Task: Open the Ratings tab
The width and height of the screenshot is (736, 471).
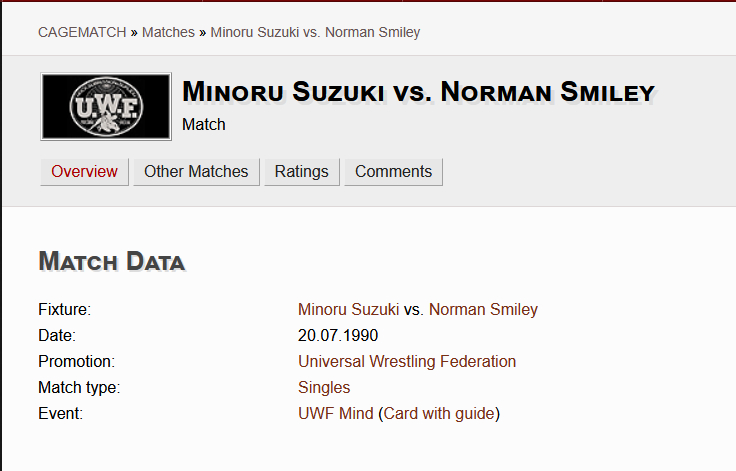Action: click(x=301, y=172)
